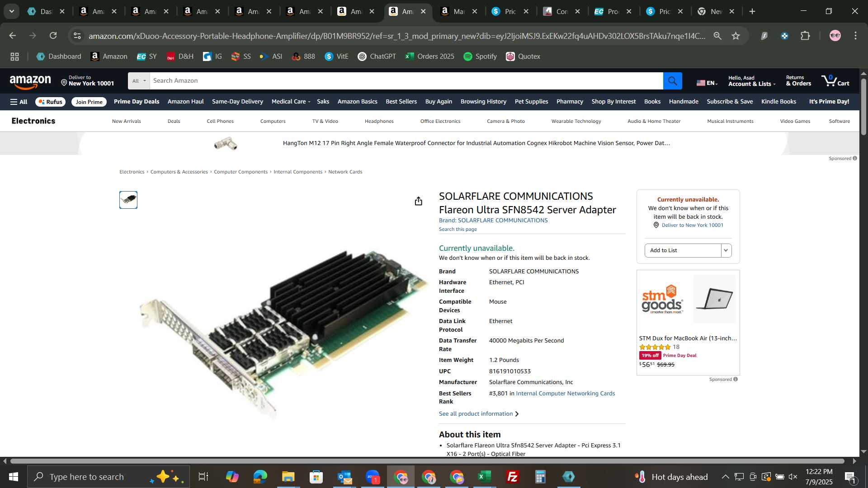This screenshot has height=488, width=868.
Task: Click the site information icon in address bar
Action: pyautogui.click(x=77, y=36)
